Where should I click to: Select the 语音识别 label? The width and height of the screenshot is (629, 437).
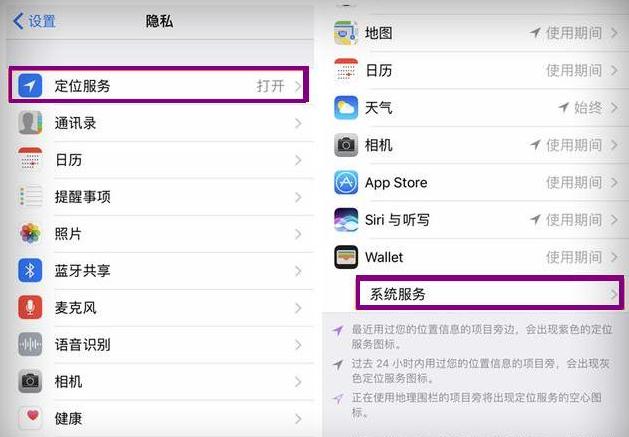(x=82, y=345)
